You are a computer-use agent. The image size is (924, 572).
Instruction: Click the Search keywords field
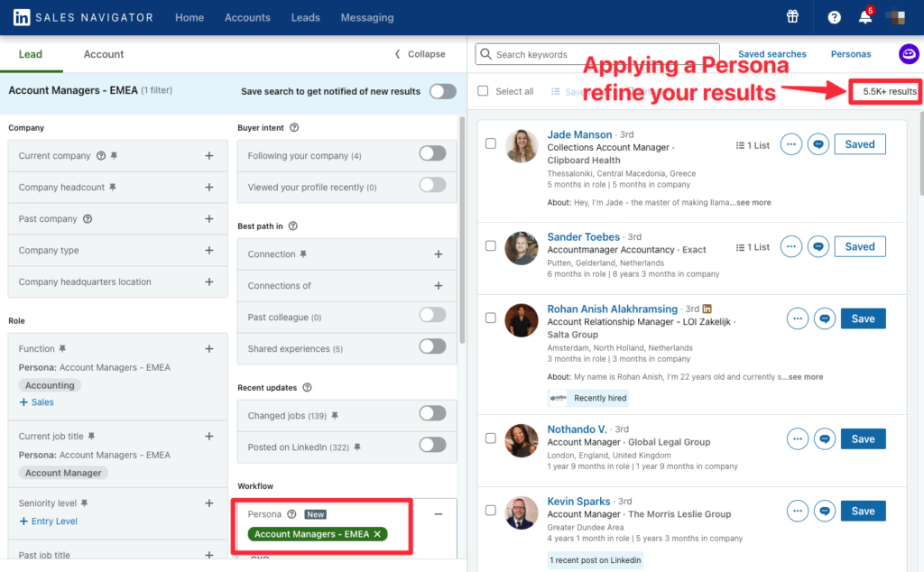pos(597,54)
